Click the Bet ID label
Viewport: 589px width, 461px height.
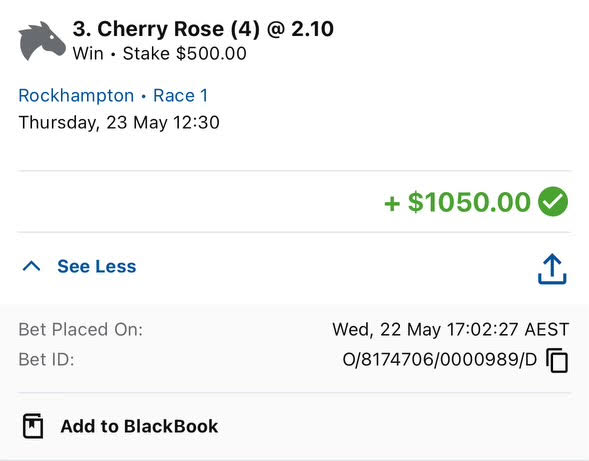(x=47, y=360)
